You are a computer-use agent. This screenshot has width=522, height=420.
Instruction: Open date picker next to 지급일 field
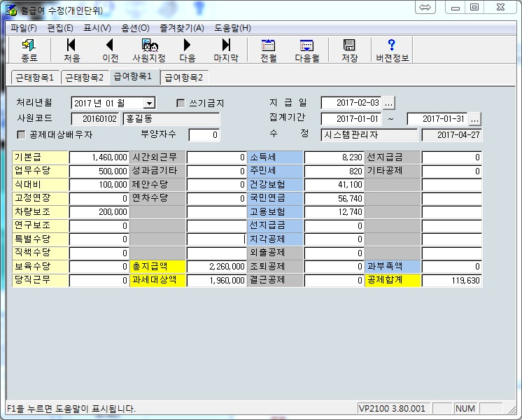click(389, 103)
